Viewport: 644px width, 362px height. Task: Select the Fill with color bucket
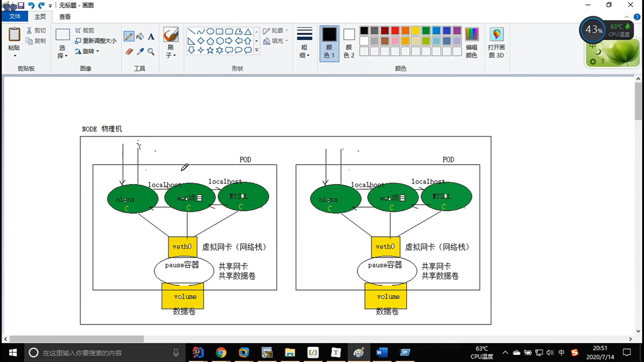140,36
